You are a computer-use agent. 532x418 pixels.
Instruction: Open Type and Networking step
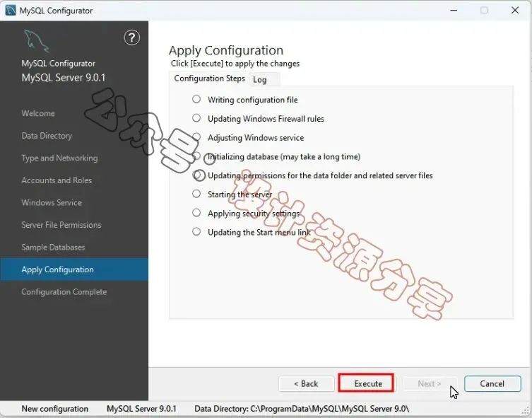tap(60, 158)
